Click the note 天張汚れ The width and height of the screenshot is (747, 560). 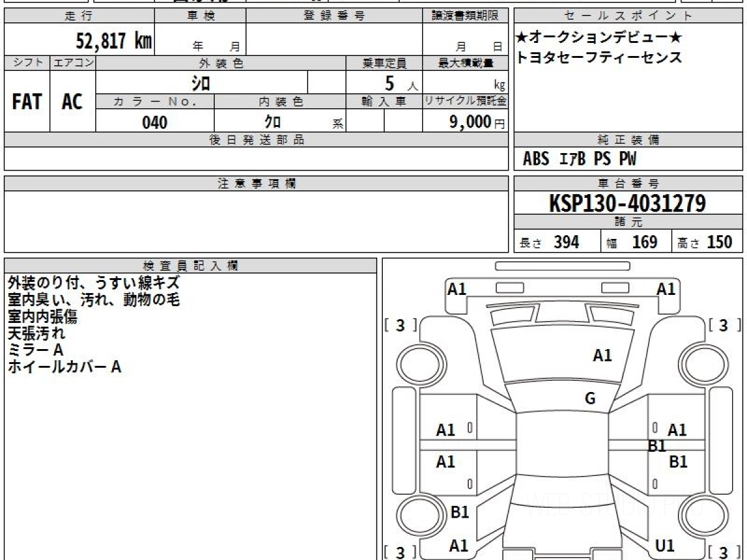[36, 334]
